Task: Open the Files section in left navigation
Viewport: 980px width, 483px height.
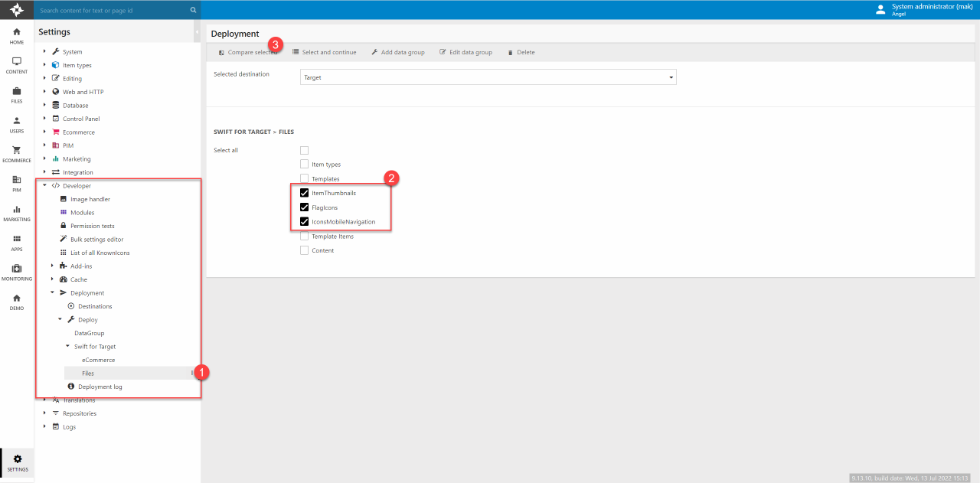Action: point(17,95)
